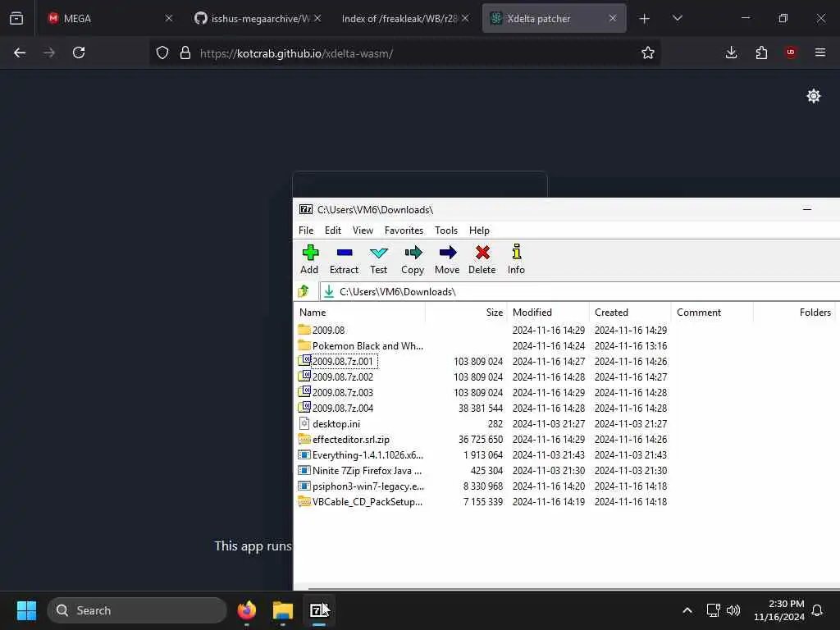The height and width of the screenshot is (630, 840).
Task: Open File Explorer from the taskbar
Action: coord(283,610)
